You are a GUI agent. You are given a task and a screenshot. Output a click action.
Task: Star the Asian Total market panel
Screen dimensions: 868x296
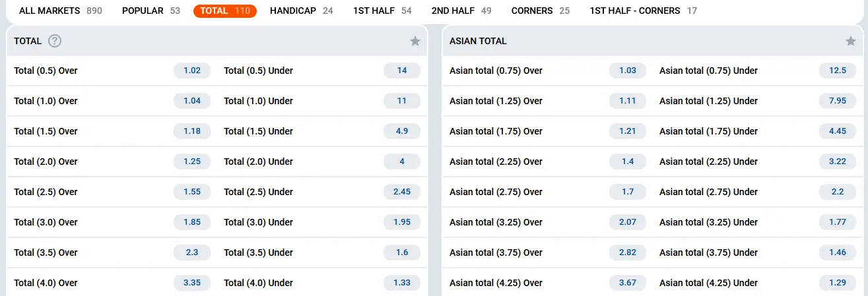click(x=851, y=41)
